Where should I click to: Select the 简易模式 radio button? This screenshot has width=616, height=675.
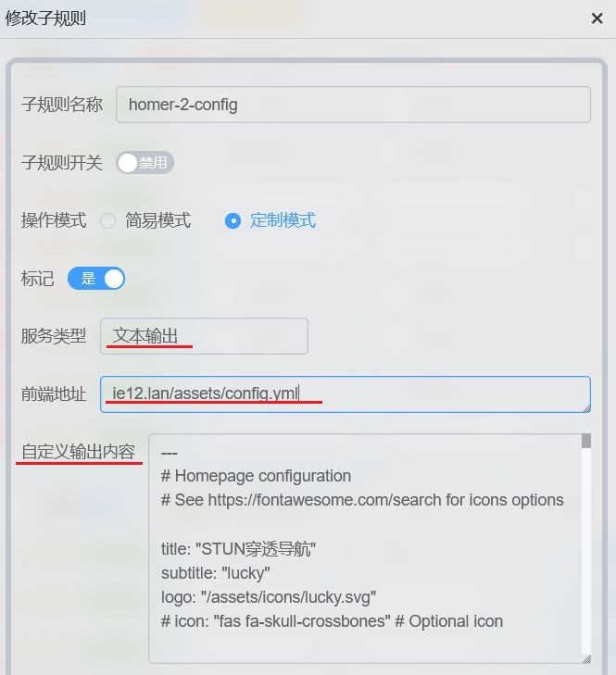pos(107,221)
